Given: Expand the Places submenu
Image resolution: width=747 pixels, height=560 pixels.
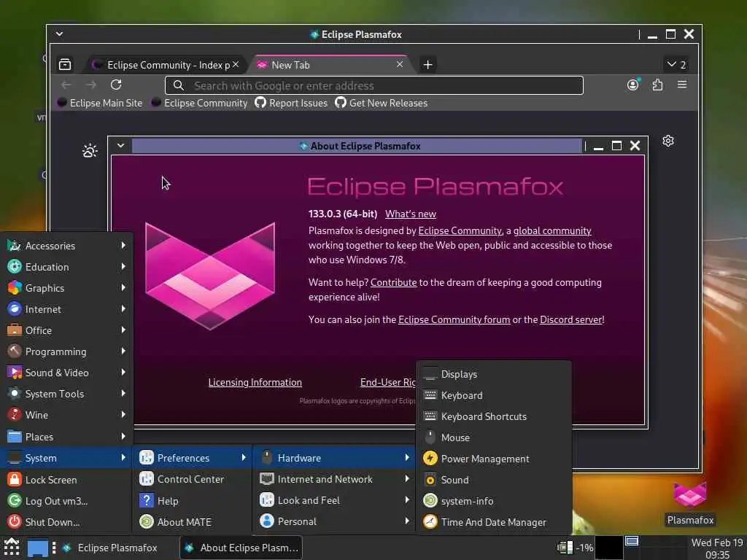Looking at the screenshot, I should (x=66, y=437).
